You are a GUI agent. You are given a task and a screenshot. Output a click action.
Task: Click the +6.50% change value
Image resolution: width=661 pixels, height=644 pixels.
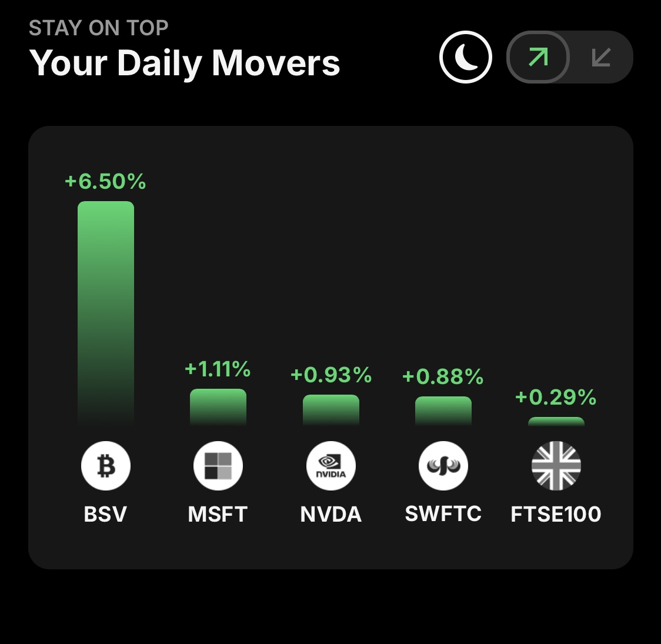click(x=105, y=181)
